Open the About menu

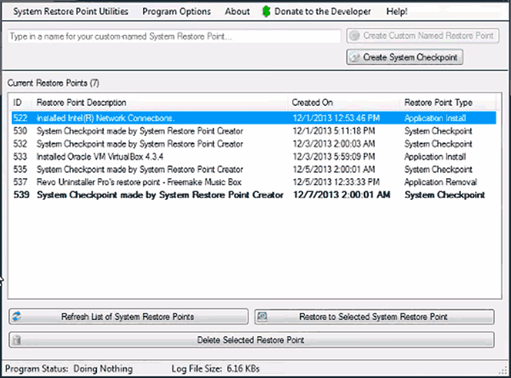[237, 11]
